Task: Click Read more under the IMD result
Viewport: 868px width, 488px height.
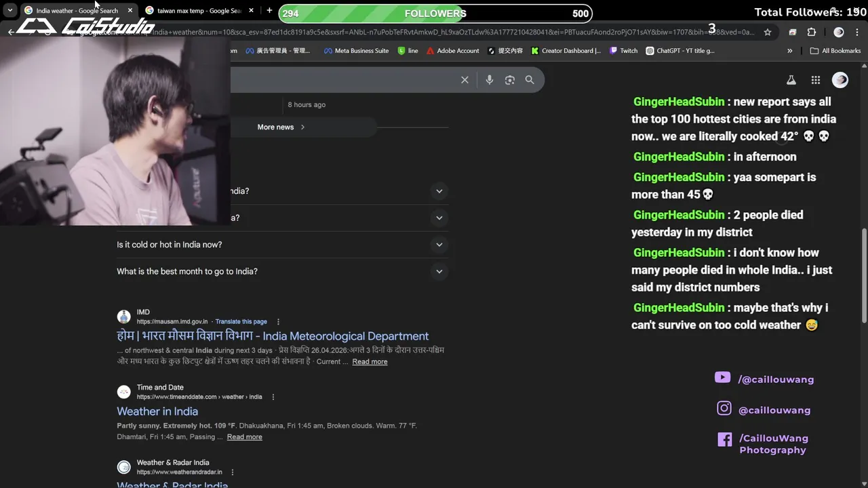Action: 370,361
